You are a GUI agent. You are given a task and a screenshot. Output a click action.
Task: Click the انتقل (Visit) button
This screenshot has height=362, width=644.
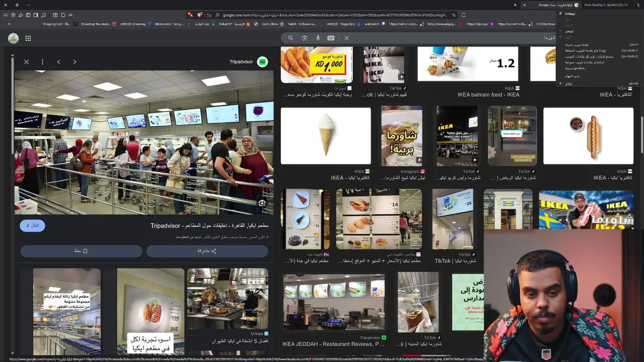tap(33, 226)
